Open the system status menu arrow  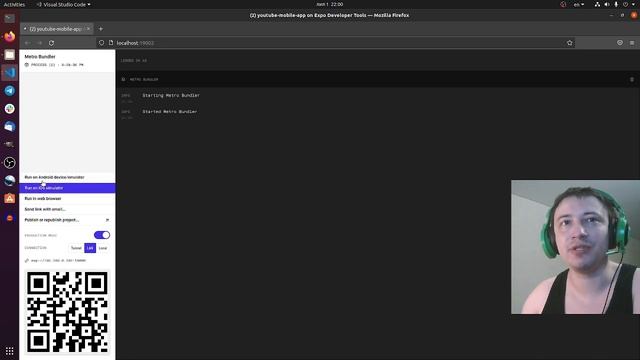633,4
